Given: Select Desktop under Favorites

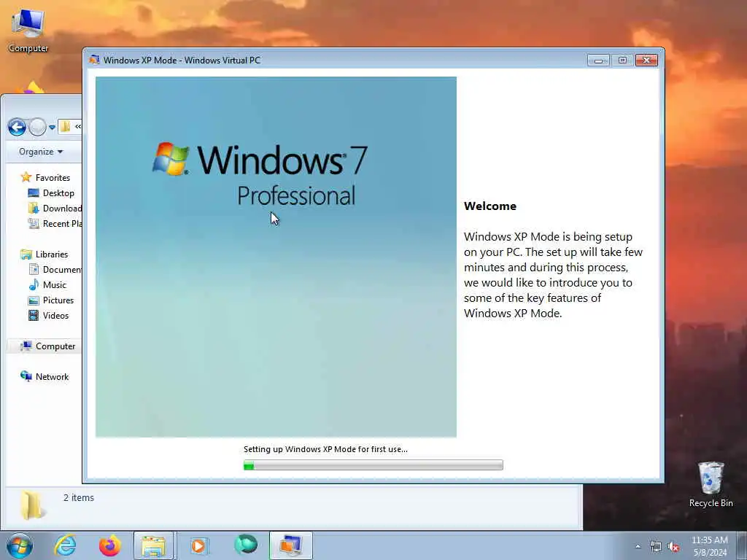Looking at the screenshot, I should pyautogui.click(x=52, y=192).
